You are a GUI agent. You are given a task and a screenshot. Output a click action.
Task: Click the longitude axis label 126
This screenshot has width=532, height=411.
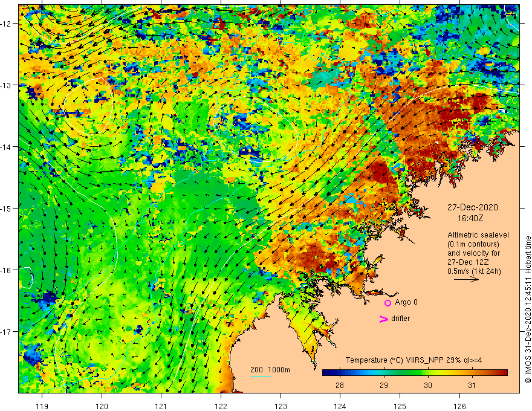[x=459, y=406]
